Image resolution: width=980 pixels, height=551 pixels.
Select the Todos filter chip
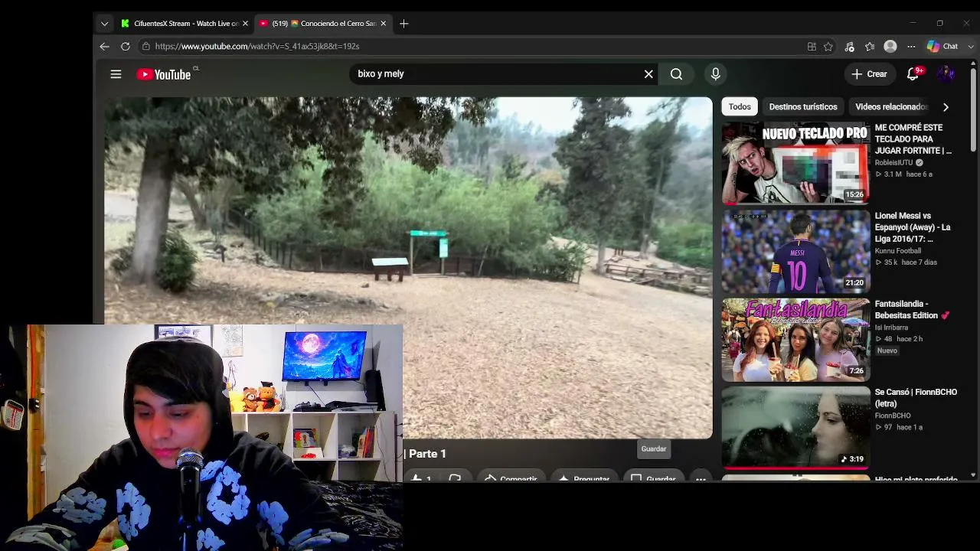(740, 107)
